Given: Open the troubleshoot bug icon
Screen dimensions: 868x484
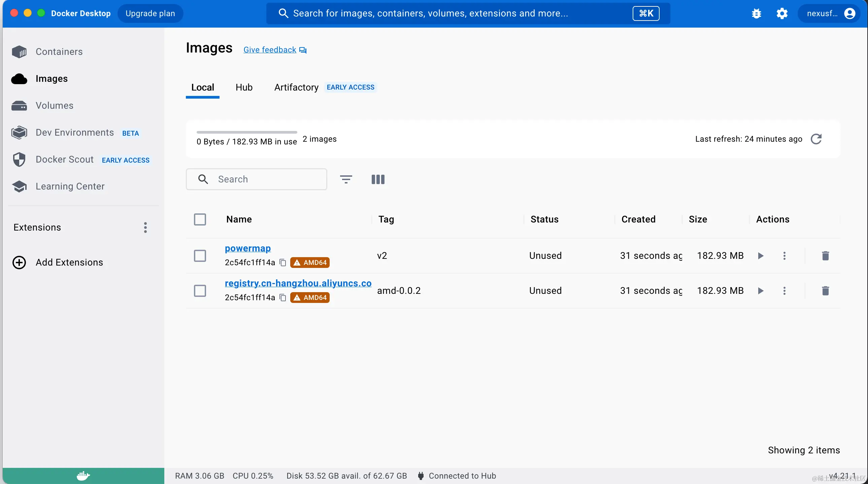Looking at the screenshot, I should click(757, 13).
